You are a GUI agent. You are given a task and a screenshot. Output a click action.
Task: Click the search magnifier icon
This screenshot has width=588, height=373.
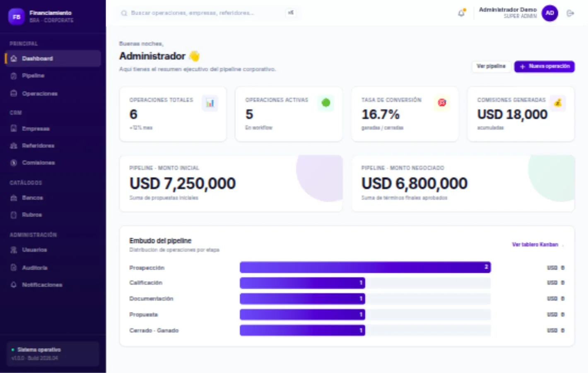click(124, 13)
